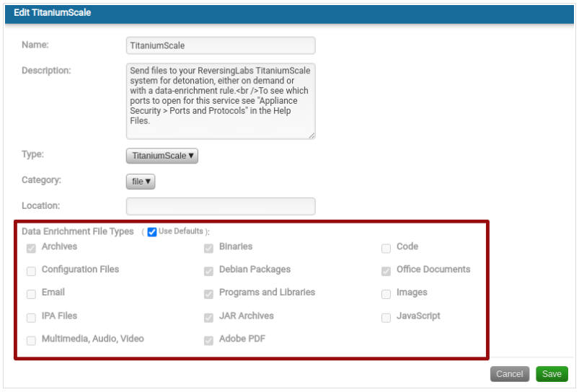Uncheck the Debian Packages checkbox

(x=208, y=271)
